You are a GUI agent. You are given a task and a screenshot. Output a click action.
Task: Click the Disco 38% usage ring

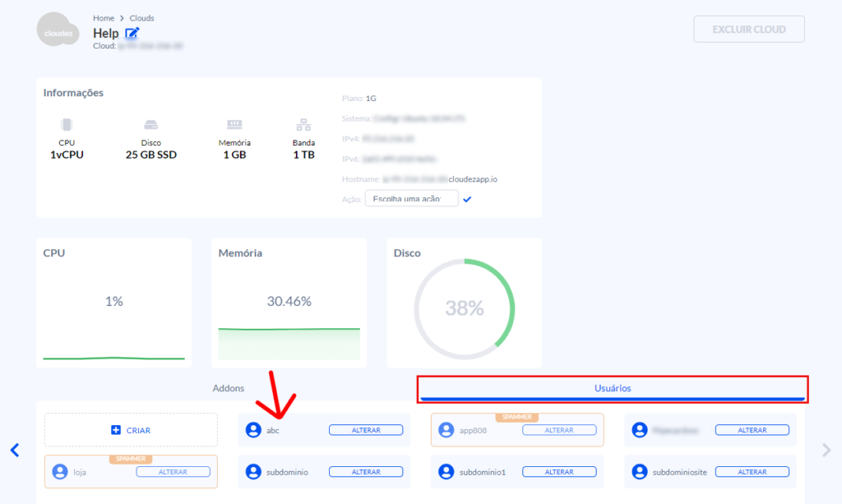[x=465, y=308]
